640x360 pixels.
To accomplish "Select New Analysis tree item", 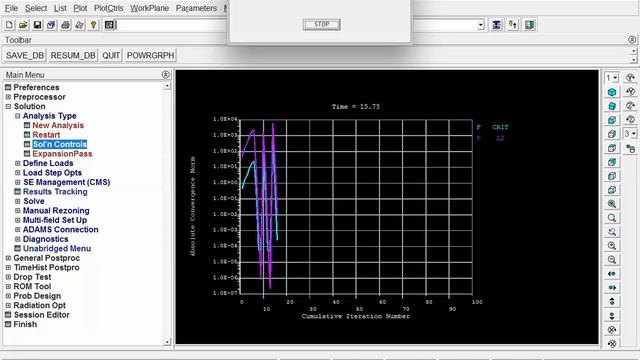I will (58, 125).
